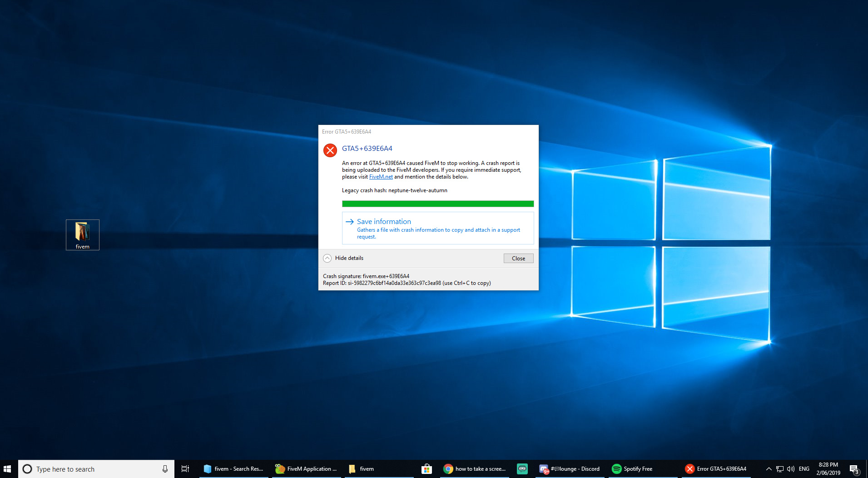Open the Discord lounge taskbar item
Screen dimensions: 868x478
(570, 469)
